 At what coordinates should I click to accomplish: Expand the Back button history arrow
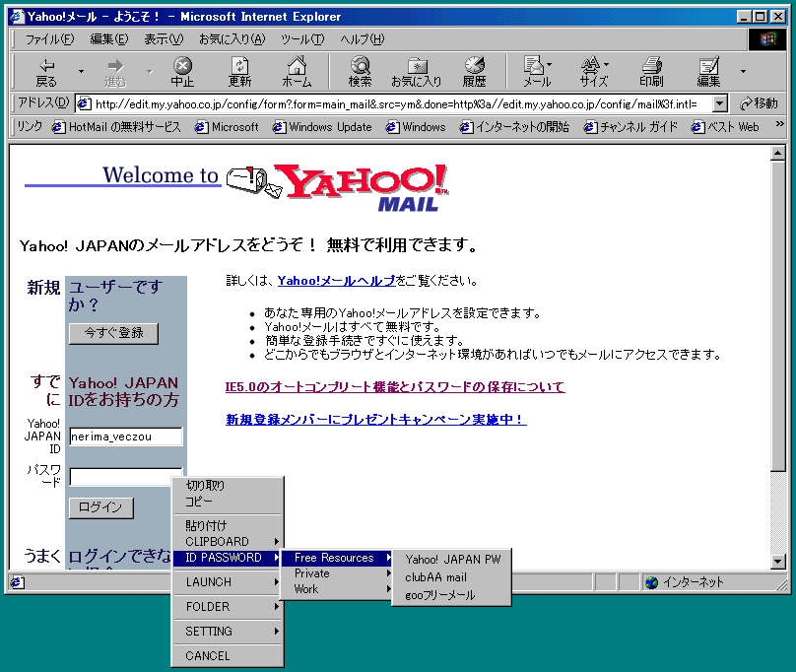click(x=81, y=72)
